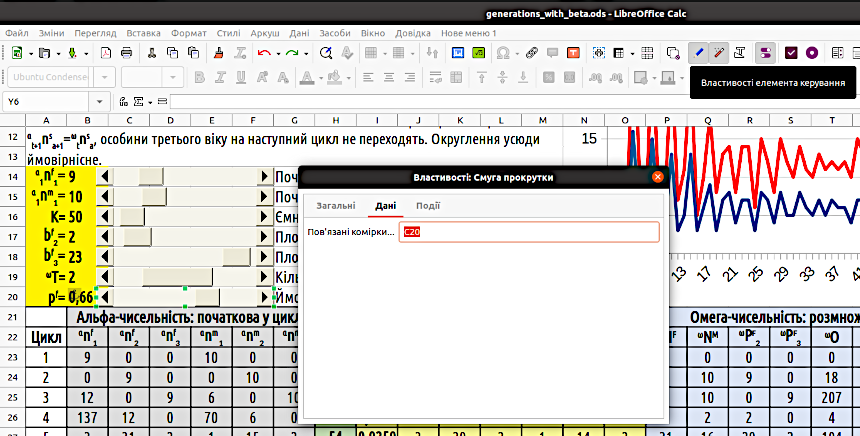
Task: Click the Insert Hyperlink chain icon
Action: 531,52
